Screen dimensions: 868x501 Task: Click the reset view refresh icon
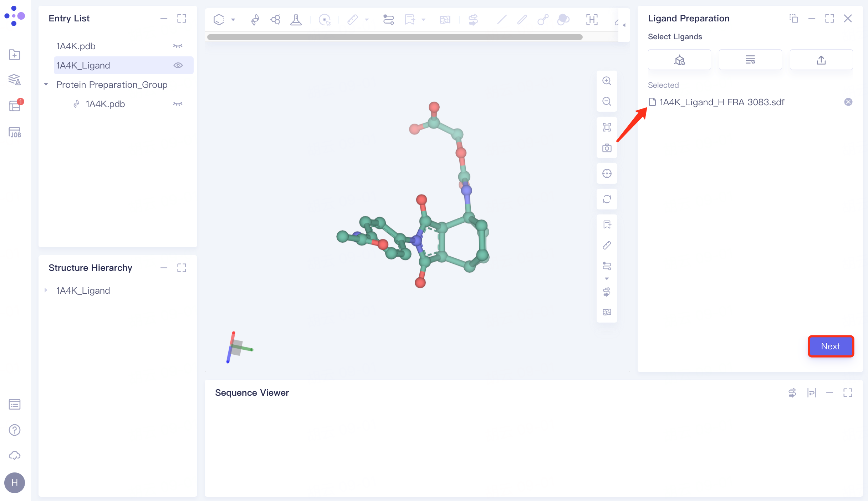(607, 199)
